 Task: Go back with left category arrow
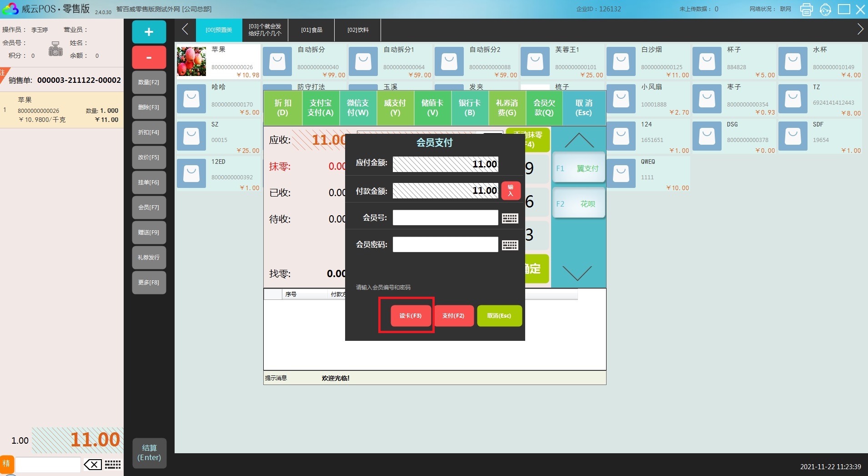[185, 30]
